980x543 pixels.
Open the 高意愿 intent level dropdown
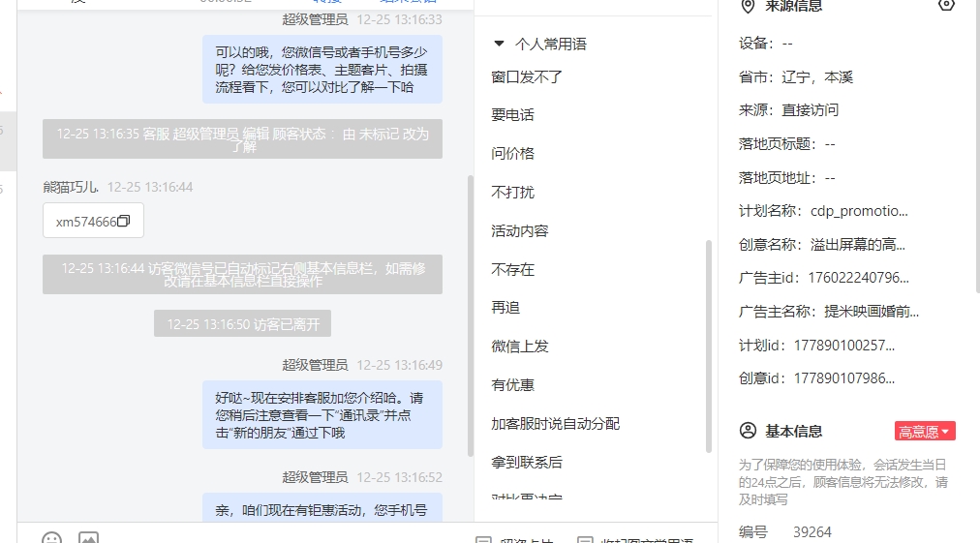point(925,431)
